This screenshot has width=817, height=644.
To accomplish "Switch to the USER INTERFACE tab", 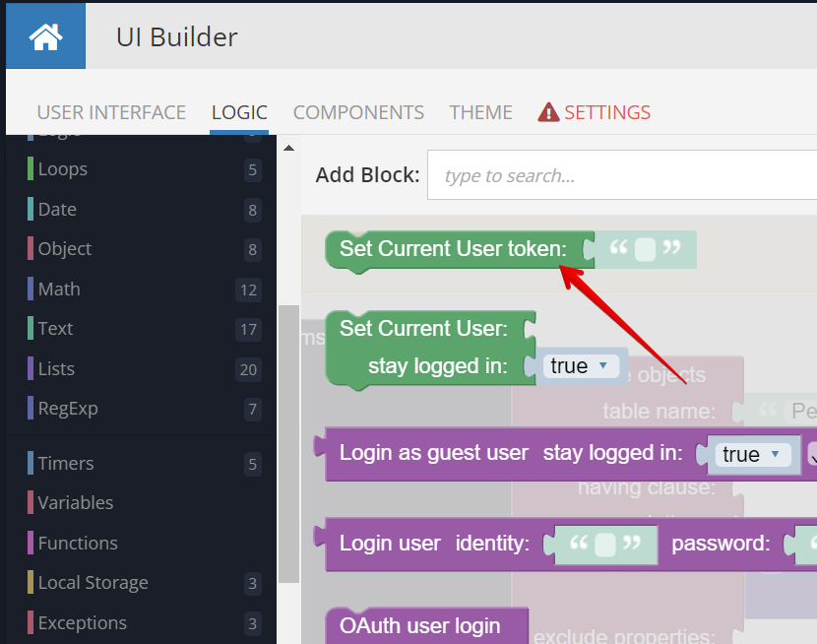I will [111, 112].
